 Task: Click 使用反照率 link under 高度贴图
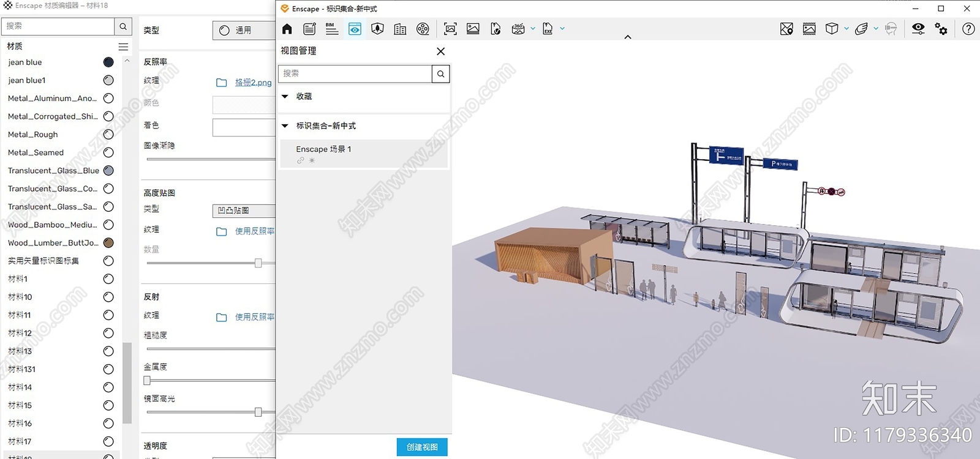coord(255,231)
